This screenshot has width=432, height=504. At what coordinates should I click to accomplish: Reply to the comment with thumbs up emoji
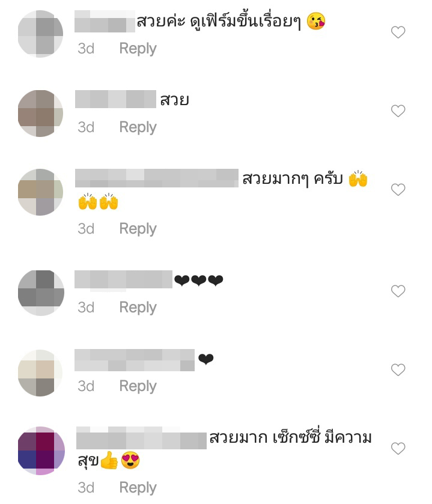tap(138, 488)
